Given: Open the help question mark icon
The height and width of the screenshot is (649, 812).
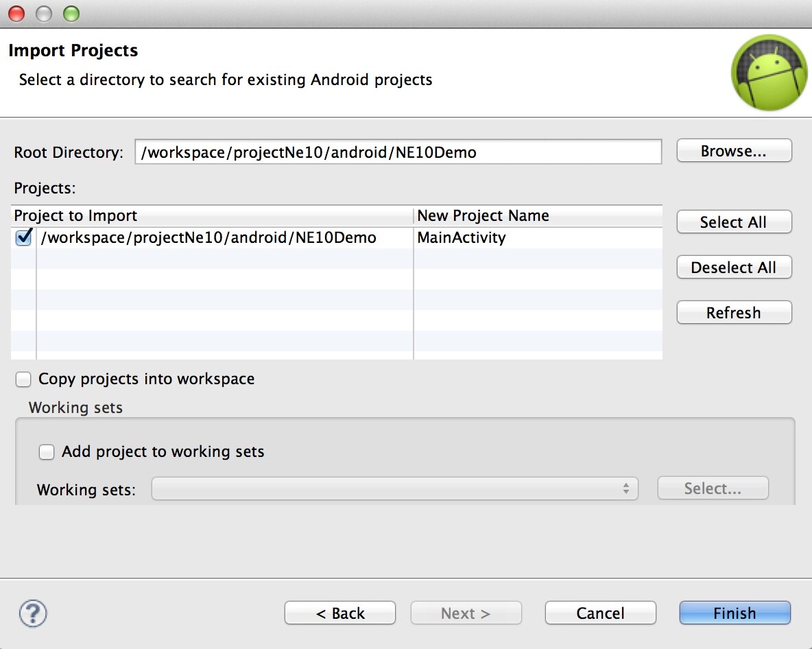Looking at the screenshot, I should 33,613.
